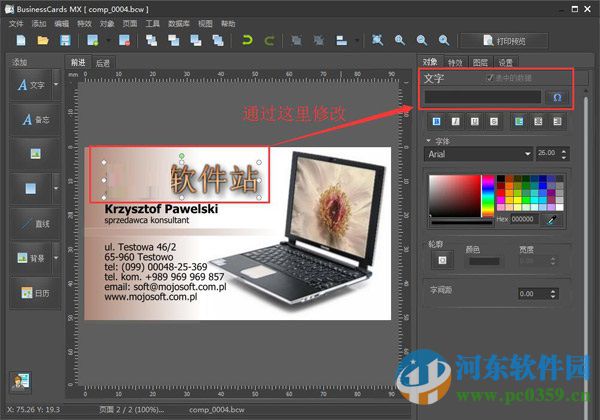
Task: Add a 日历 calendar object
Action: (x=35, y=293)
